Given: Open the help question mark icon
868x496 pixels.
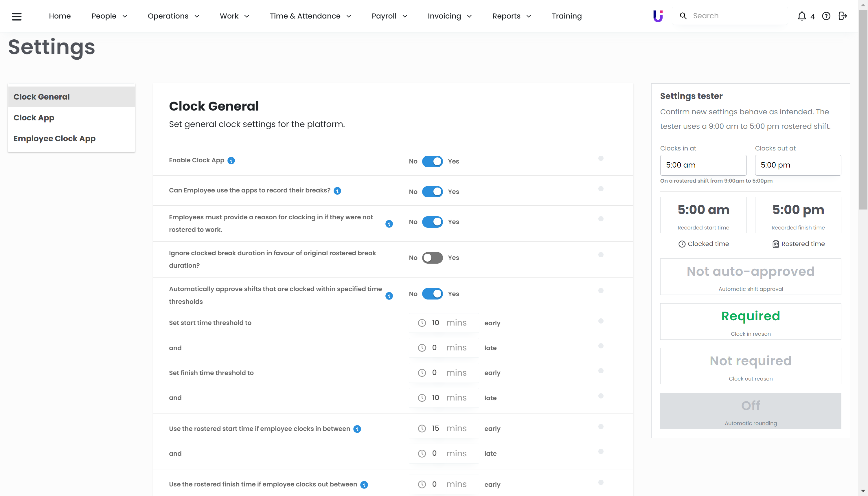Looking at the screenshot, I should click(x=826, y=16).
